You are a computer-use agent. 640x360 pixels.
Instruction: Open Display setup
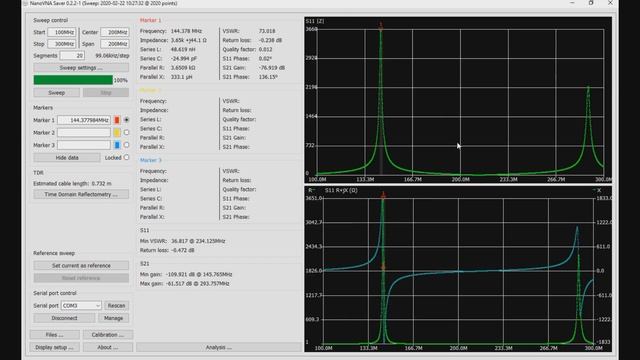click(x=55, y=347)
